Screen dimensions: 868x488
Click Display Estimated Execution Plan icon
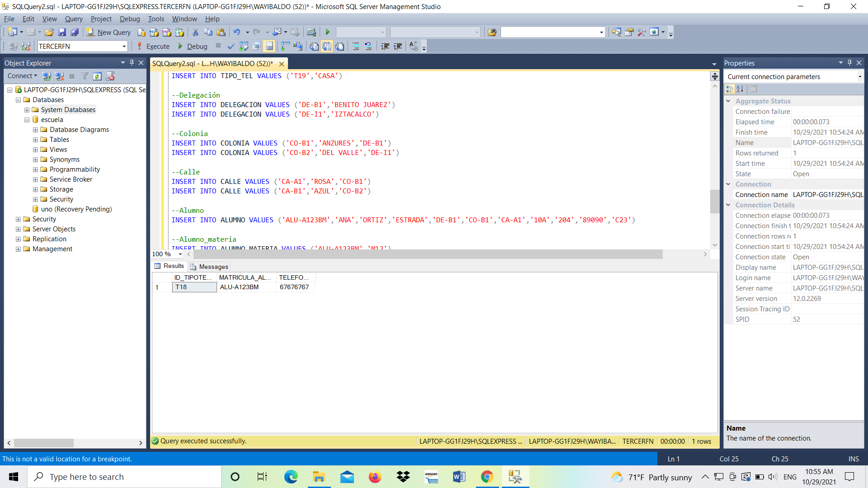(x=244, y=46)
